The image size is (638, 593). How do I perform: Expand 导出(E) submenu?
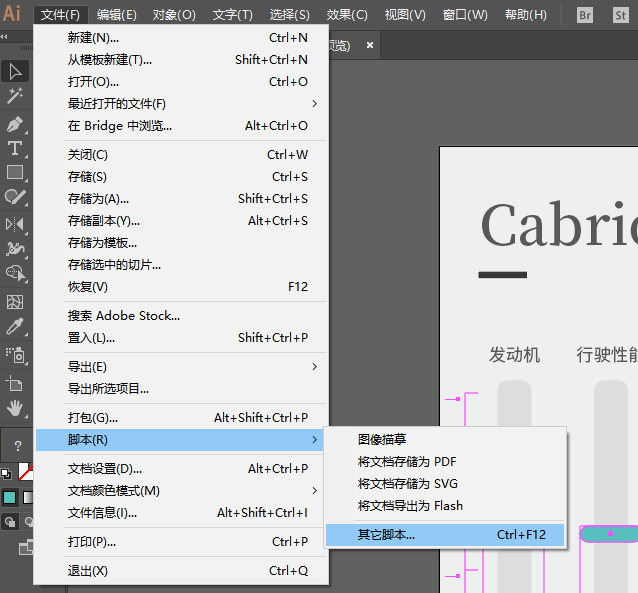point(181,367)
